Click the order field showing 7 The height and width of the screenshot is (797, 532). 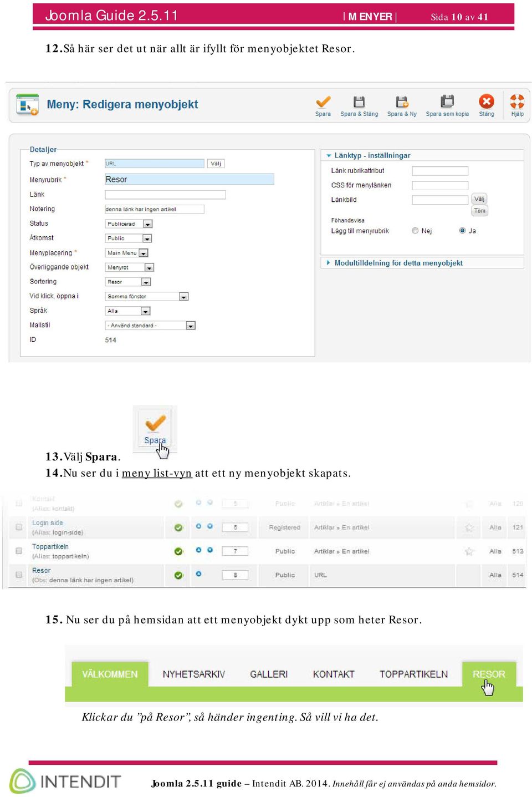(x=235, y=551)
